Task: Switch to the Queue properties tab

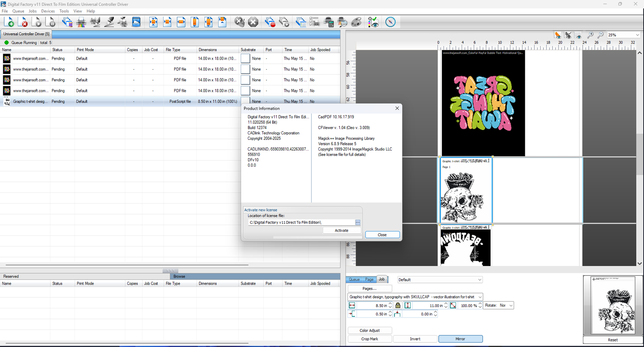Action: (354, 279)
